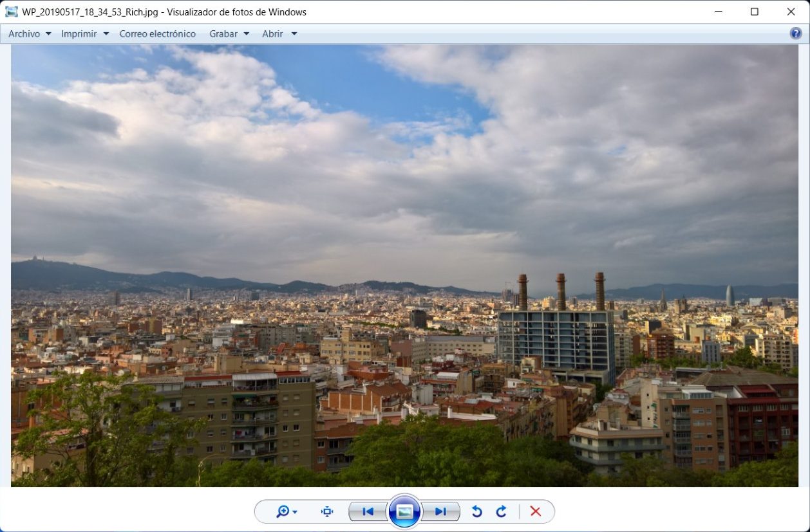The width and height of the screenshot is (810, 532).
Task: Fit photo to actual size button
Action: tap(327, 511)
